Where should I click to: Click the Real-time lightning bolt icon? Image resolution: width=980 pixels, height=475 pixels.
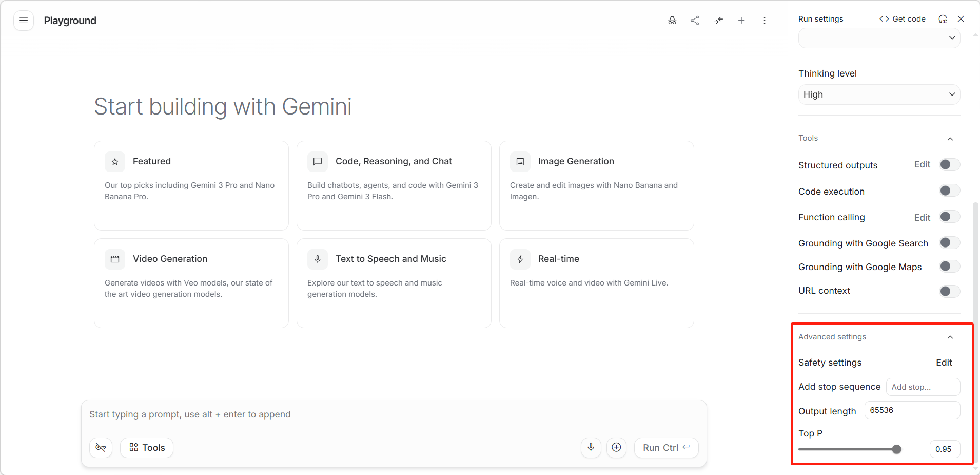(520, 259)
